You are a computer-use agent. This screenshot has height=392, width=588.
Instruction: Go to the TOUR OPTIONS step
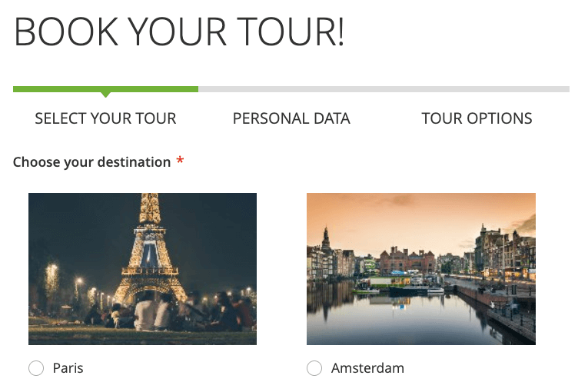point(477,119)
